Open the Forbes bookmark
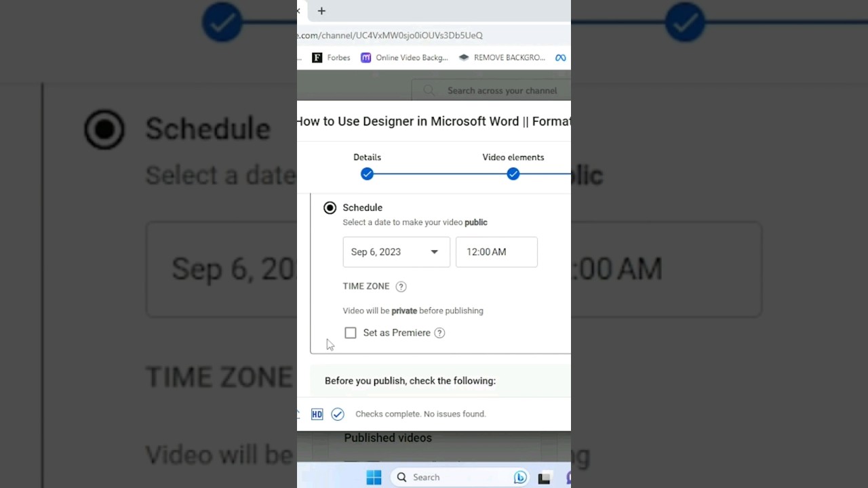 [x=331, y=58]
